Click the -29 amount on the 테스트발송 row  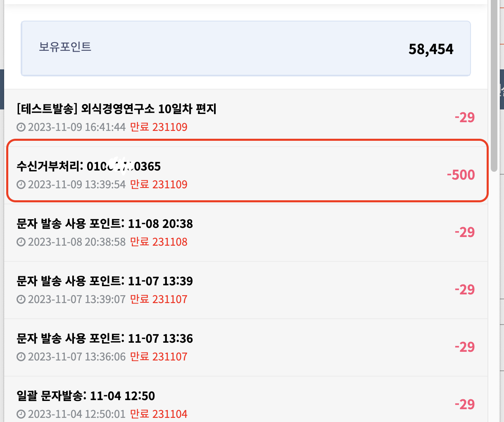pyautogui.click(x=465, y=117)
